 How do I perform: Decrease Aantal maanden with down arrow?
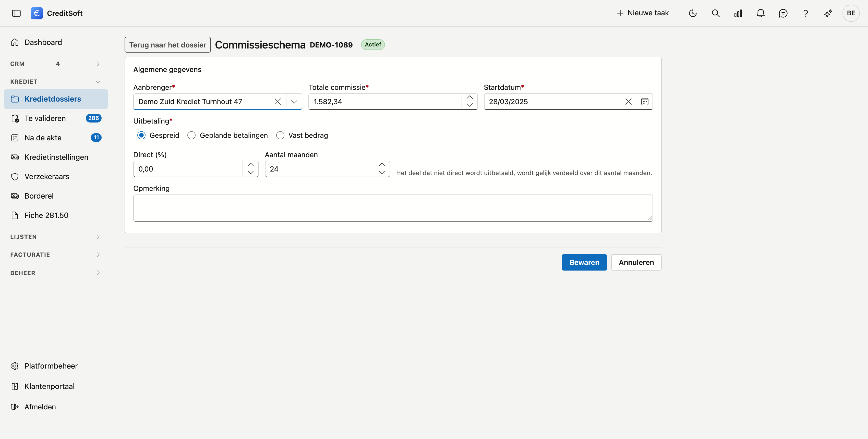tap(381, 173)
